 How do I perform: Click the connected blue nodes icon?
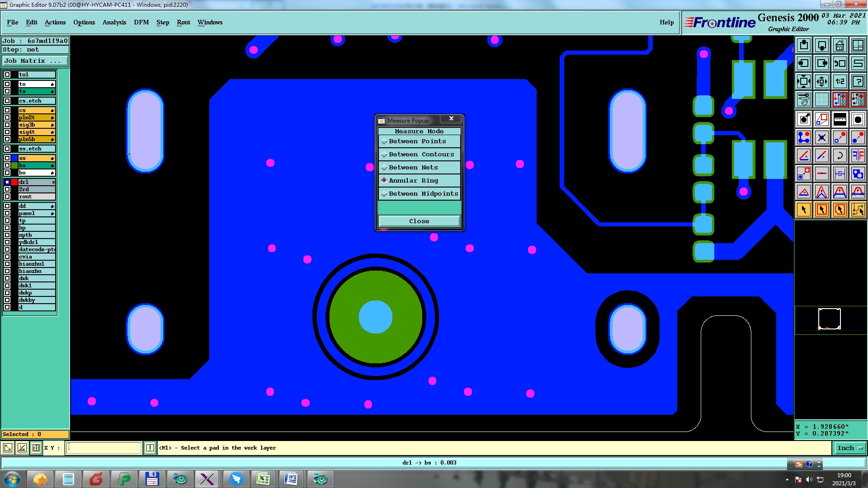[804, 137]
